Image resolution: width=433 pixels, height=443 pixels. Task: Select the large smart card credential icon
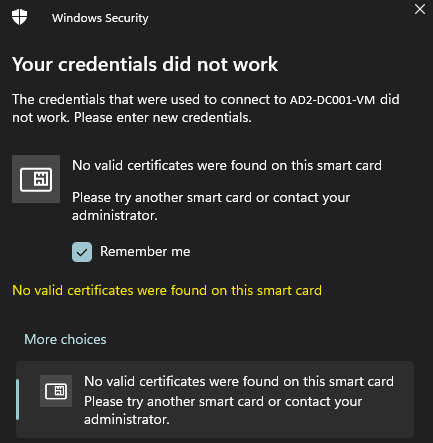click(x=36, y=179)
